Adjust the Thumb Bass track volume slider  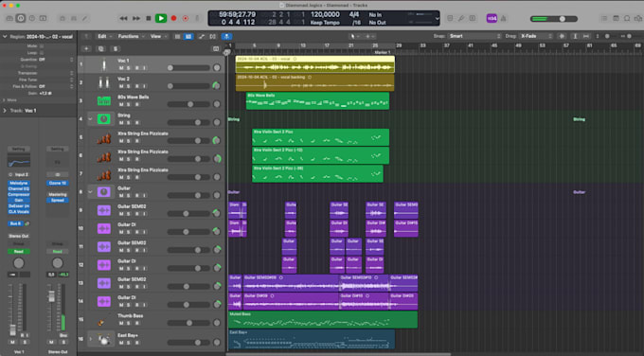188,323
